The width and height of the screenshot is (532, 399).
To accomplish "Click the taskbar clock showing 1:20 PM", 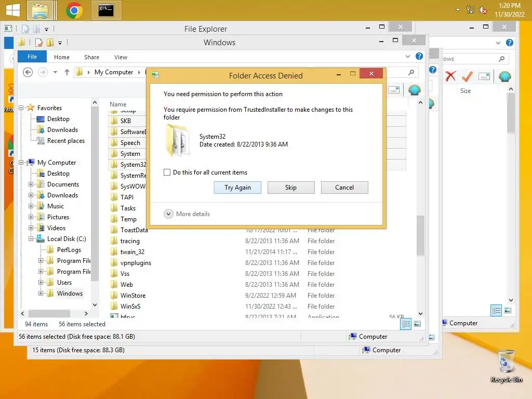I will pyautogui.click(x=509, y=10).
